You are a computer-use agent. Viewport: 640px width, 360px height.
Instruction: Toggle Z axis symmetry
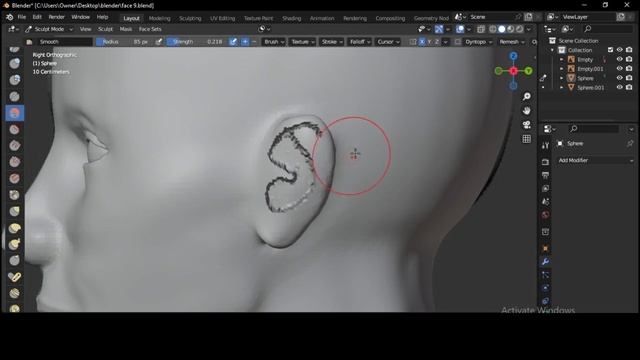point(437,42)
